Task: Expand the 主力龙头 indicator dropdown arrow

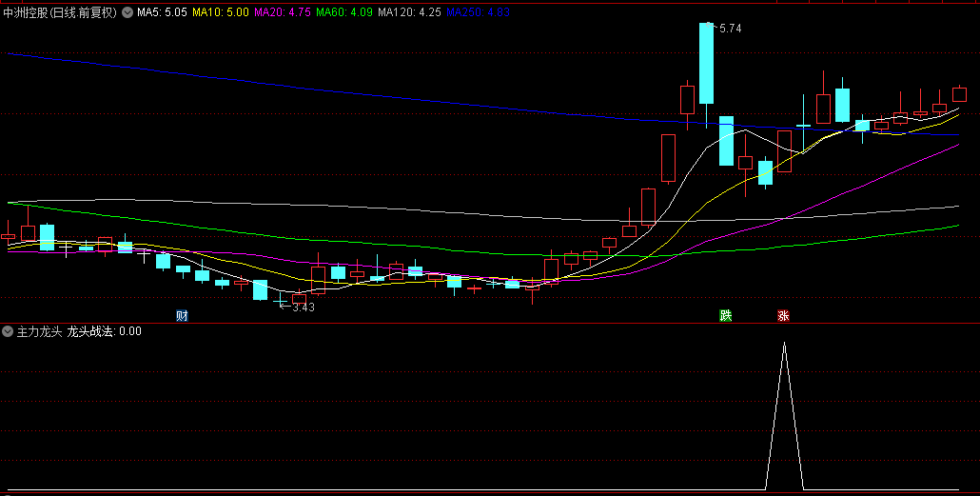Action: click(8, 331)
